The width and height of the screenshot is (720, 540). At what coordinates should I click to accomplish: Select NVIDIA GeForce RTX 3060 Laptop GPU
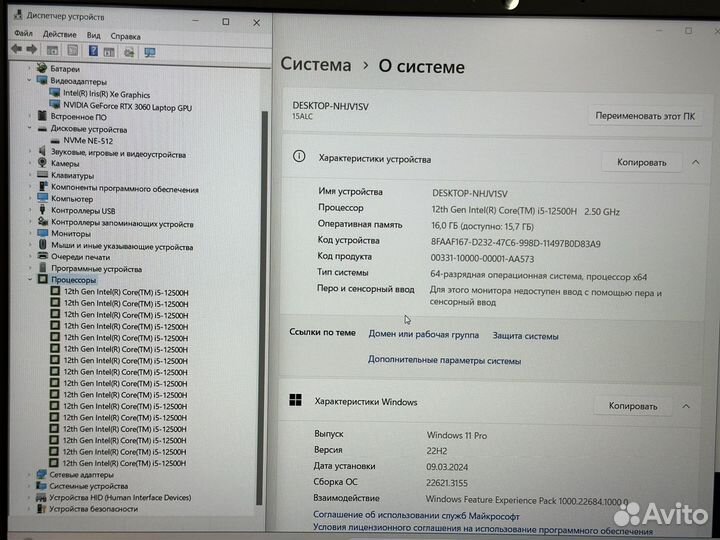127,107
